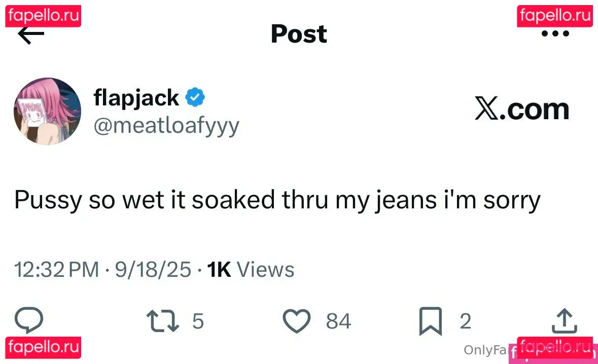Click the reply speech bubble icon
The image size is (598, 364).
[29, 321]
